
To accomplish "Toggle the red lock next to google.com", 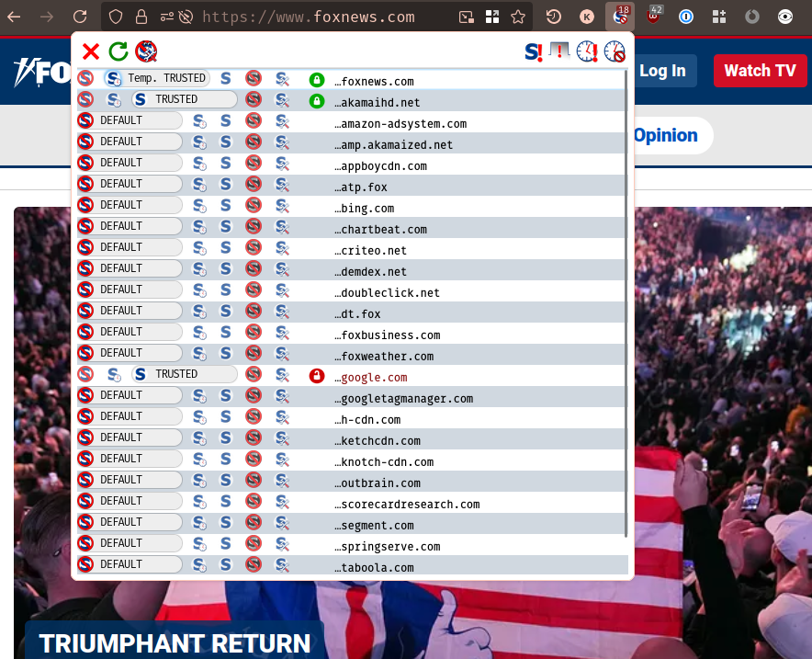I will tap(317, 376).
